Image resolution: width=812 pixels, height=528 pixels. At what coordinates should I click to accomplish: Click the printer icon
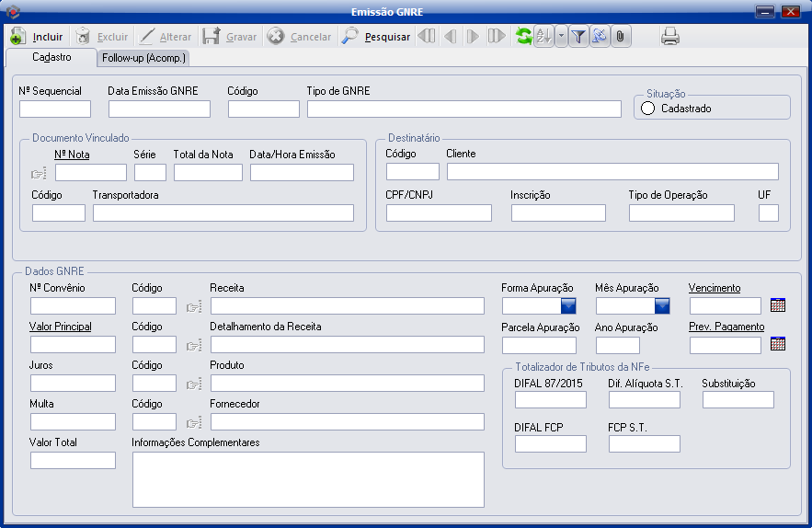[670, 37]
